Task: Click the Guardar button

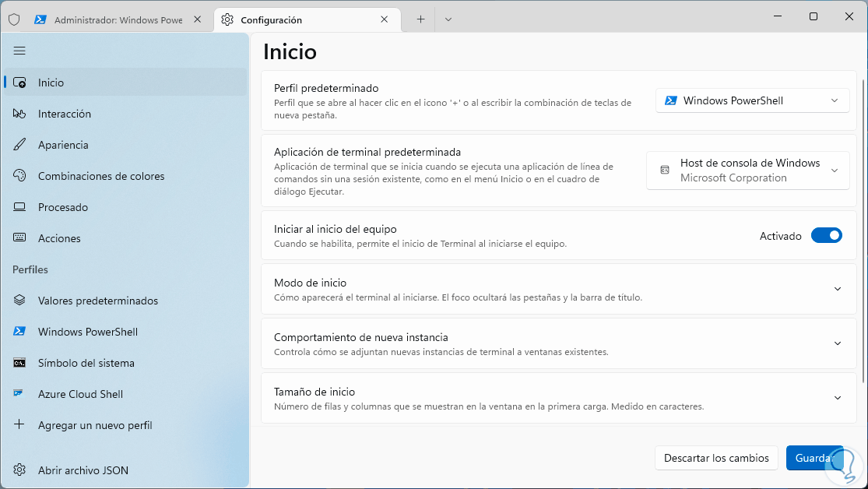Action: 814,458
